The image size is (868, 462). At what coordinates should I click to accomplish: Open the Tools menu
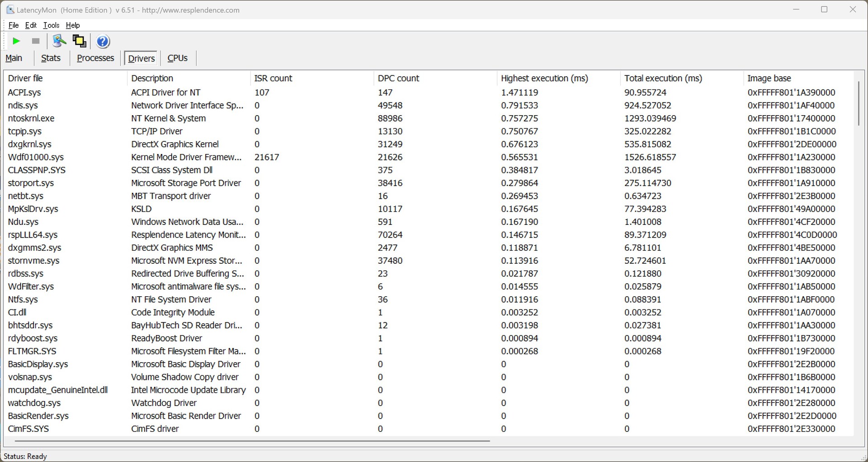[x=51, y=25]
